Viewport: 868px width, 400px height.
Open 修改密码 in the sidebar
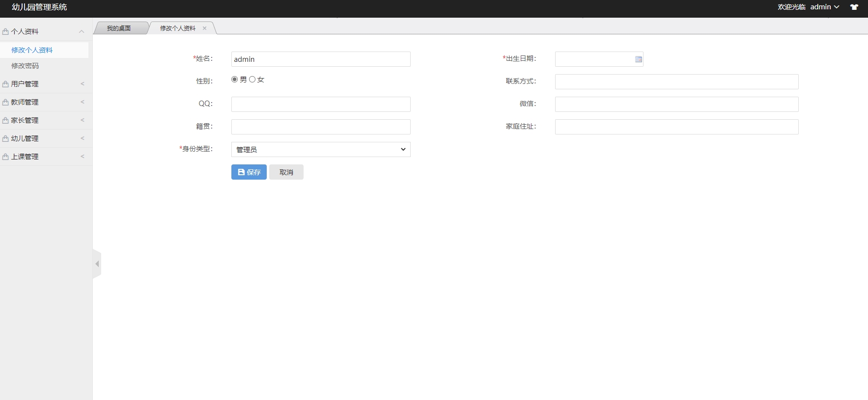25,66
